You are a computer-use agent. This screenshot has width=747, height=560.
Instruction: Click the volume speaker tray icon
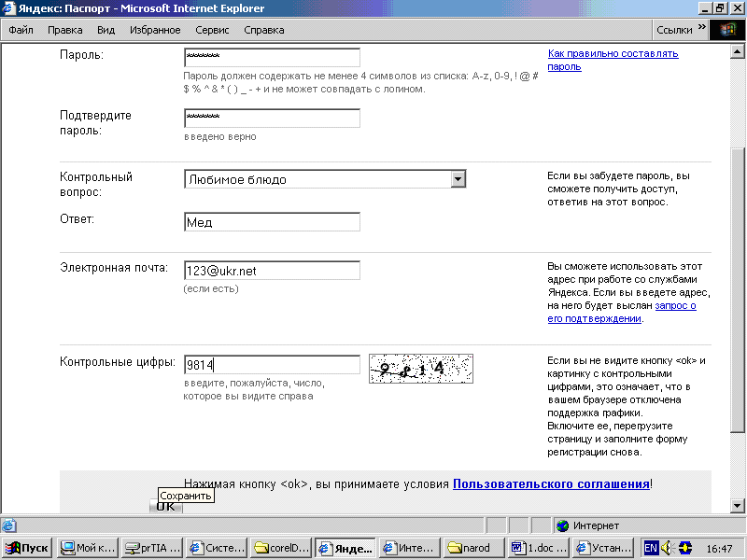(x=667, y=548)
